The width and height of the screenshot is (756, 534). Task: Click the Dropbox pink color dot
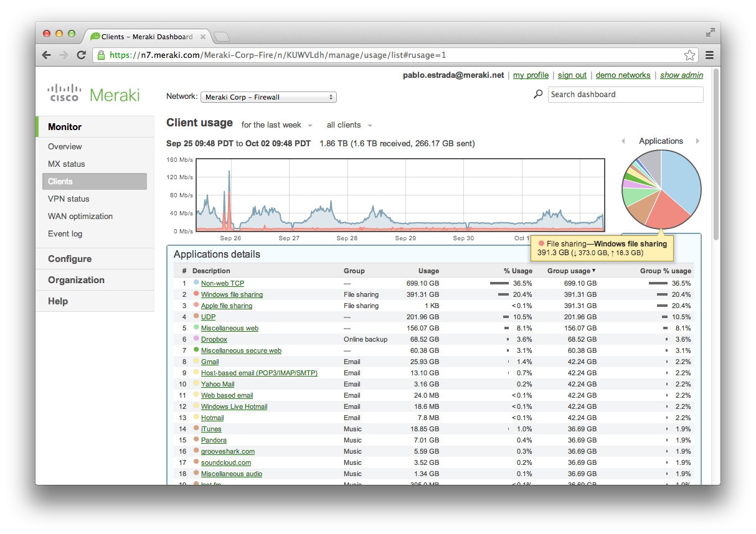[196, 339]
